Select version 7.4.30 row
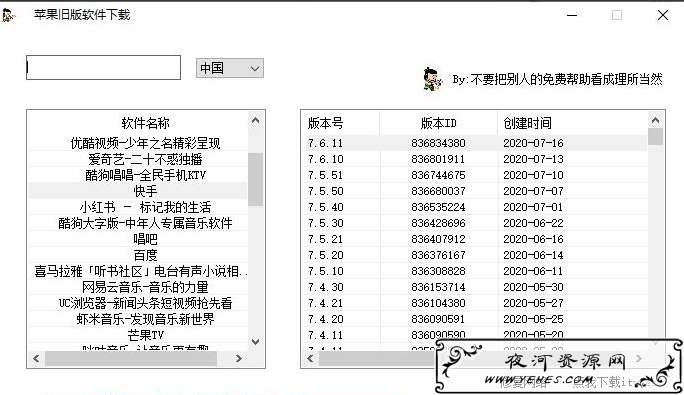This screenshot has width=684, height=395. (x=475, y=287)
